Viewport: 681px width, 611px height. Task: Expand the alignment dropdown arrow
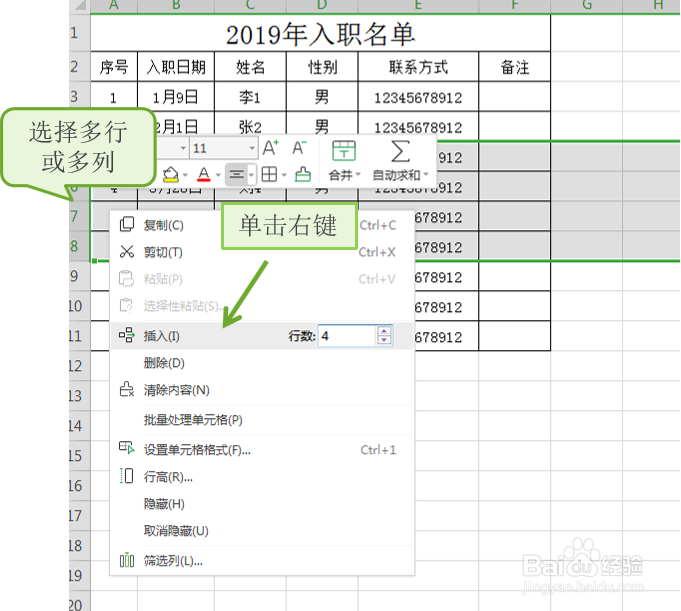click(x=251, y=175)
